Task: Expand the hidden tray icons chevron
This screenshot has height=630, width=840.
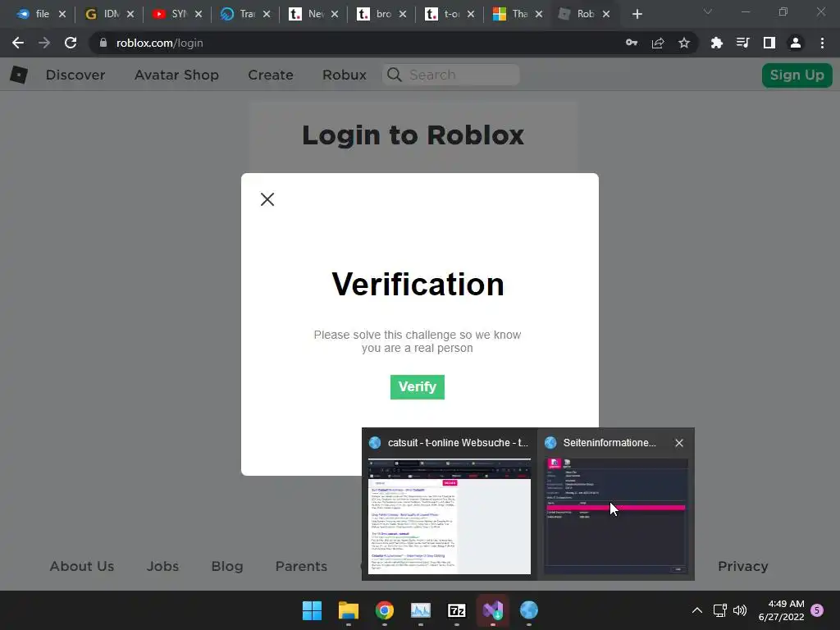Action: tap(697, 610)
